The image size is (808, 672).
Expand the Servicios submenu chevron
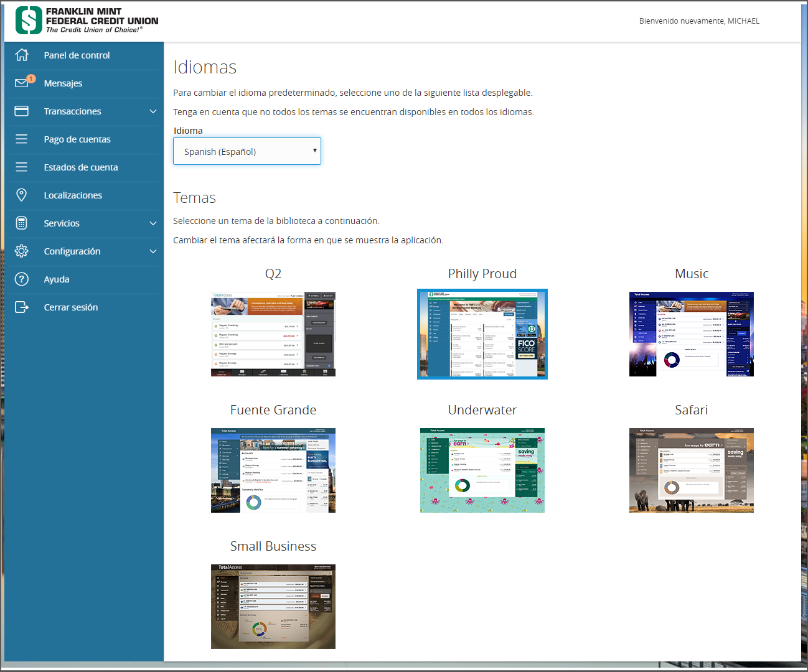tap(153, 223)
